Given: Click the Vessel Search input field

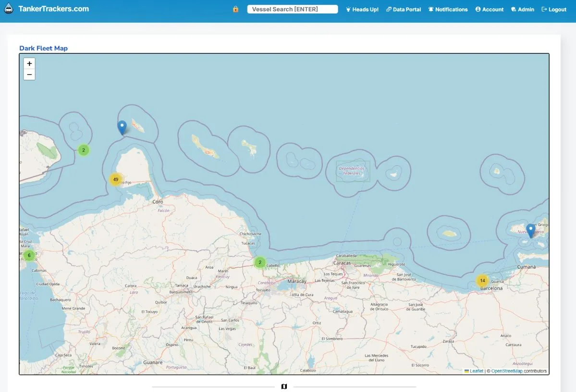Looking at the screenshot, I should click(x=293, y=9).
